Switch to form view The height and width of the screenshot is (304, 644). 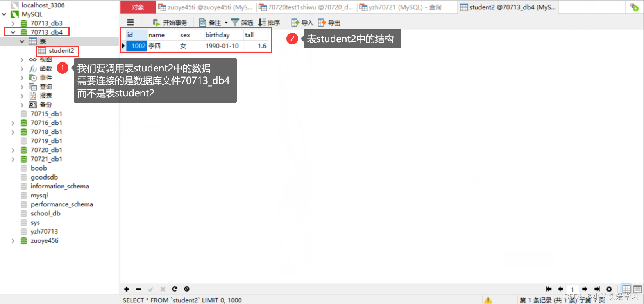(x=637, y=289)
